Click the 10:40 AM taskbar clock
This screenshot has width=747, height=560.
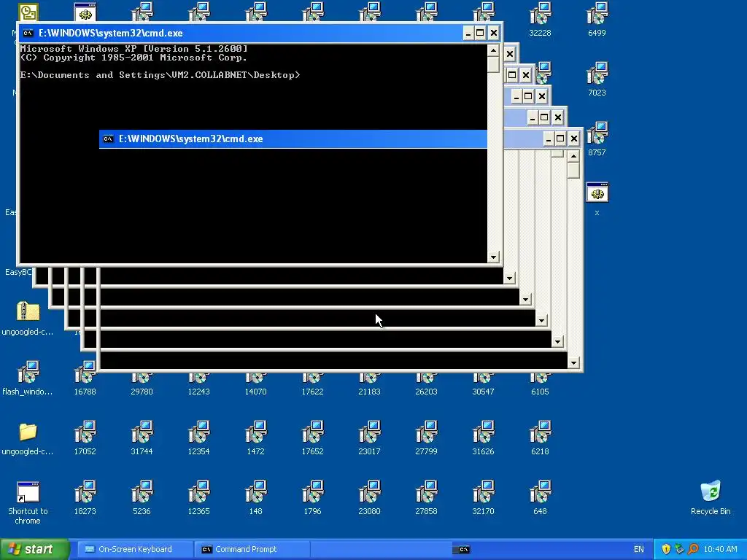click(x=720, y=549)
